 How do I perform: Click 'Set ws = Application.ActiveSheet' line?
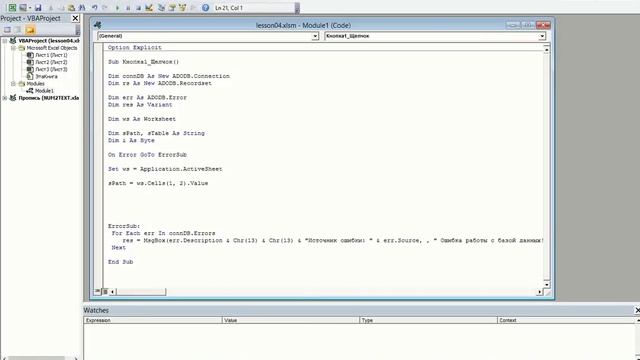coord(165,169)
